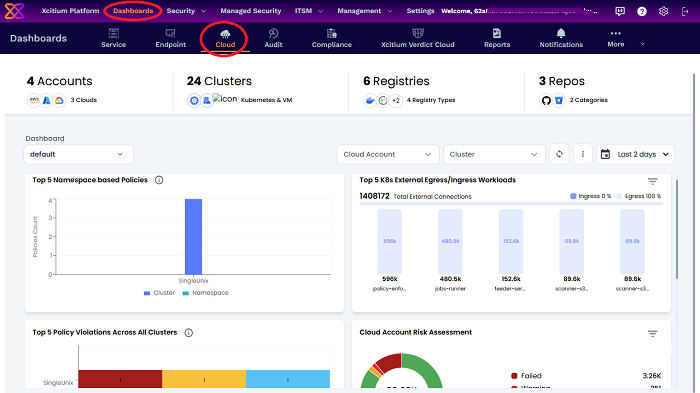Open filter for Egress/Ingress Workloads
Viewport: 700px width, 393px height.
point(652,181)
